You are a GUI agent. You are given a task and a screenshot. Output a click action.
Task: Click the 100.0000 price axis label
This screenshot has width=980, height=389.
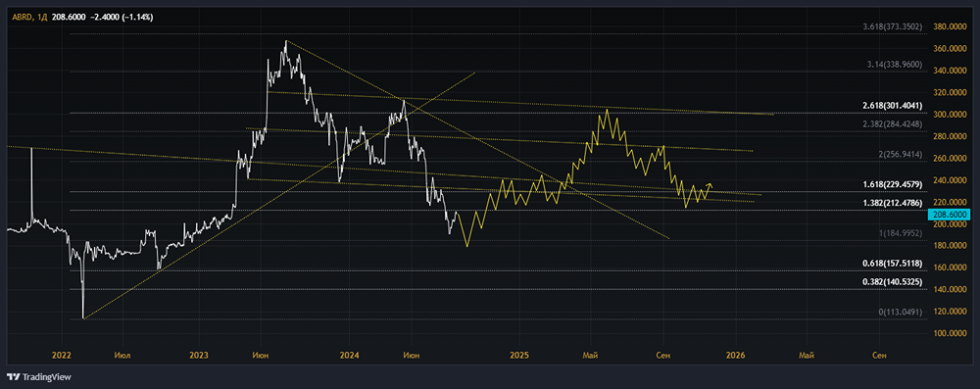click(949, 333)
